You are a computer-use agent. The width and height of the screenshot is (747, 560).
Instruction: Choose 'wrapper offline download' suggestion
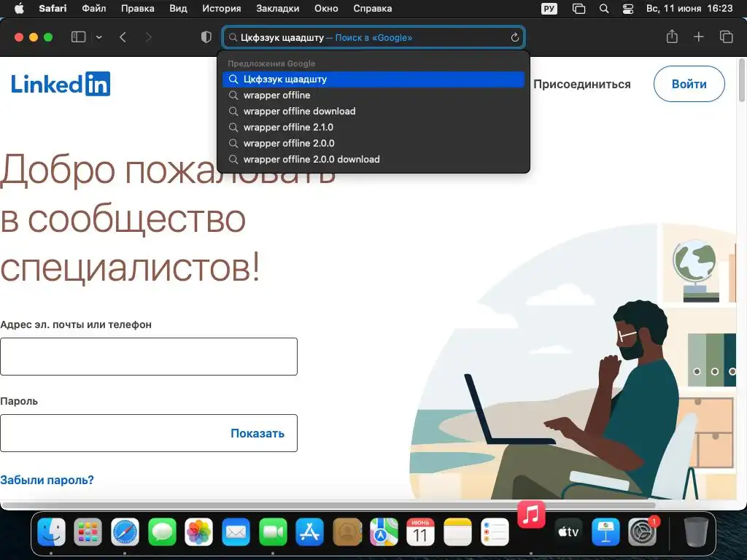tap(373, 112)
